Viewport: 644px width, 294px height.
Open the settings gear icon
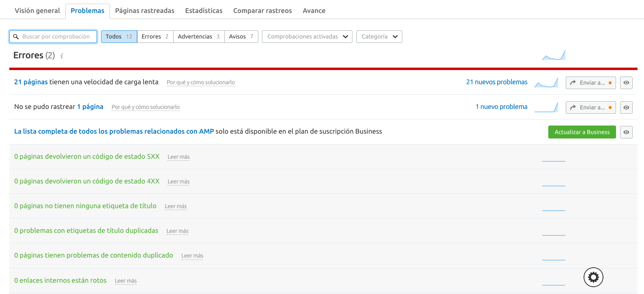click(593, 277)
